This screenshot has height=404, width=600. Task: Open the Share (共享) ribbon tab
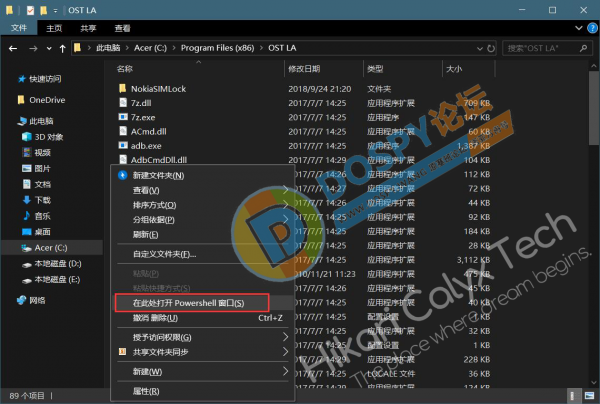[88, 28]
